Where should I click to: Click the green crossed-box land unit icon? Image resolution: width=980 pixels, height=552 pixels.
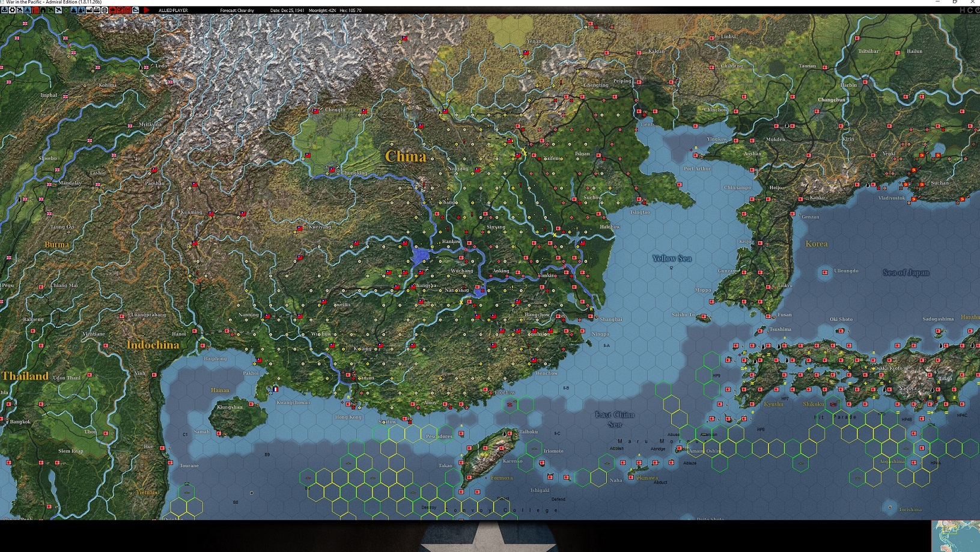[x=66, y=10]
